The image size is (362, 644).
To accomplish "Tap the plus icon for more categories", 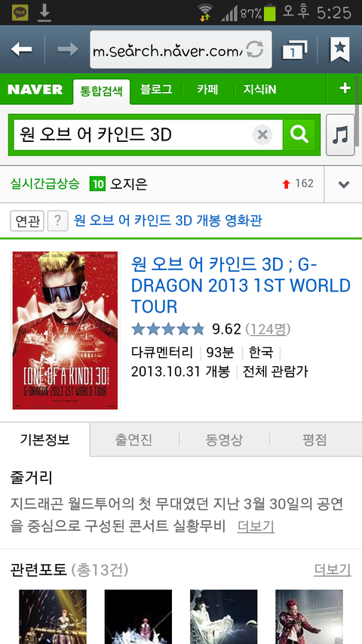I will [x=345, y=88].
